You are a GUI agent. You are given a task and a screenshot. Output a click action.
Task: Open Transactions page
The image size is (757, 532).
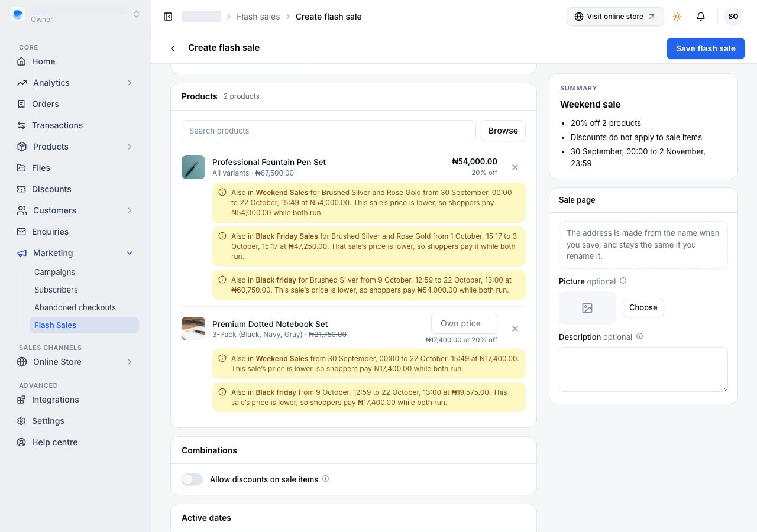pyautogui.click(x=76, y=125)
